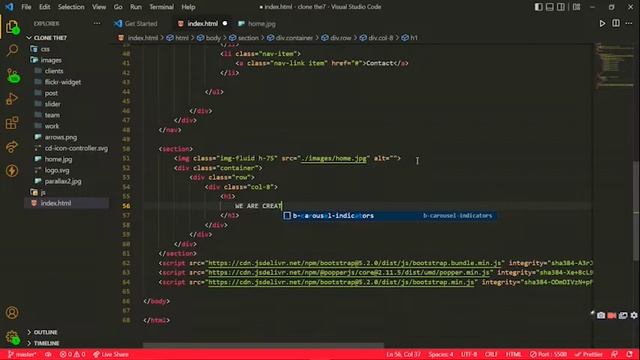Toggle the bottom panel layout icon
The image size is (640, 360).
[550, 7]
